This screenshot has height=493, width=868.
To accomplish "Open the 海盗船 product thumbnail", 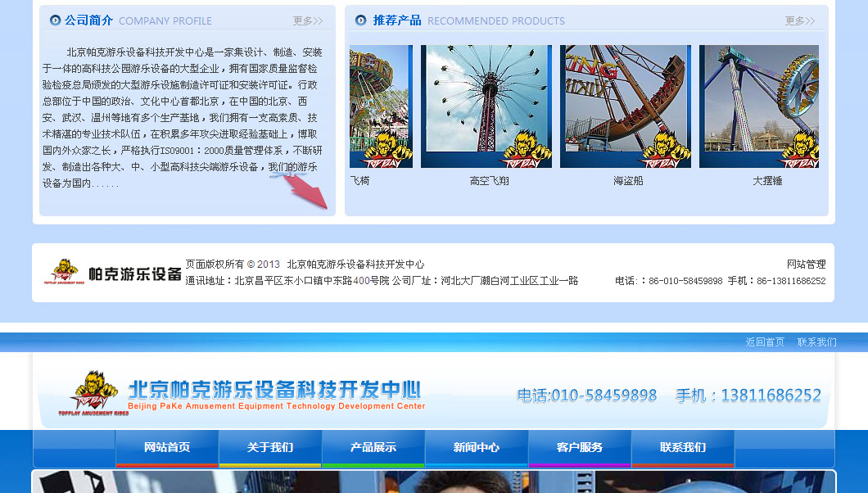I will coord(626,106).
